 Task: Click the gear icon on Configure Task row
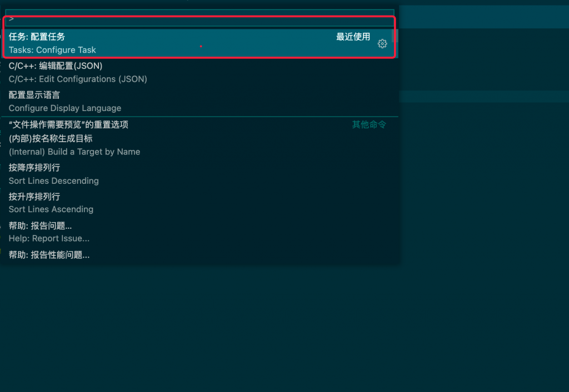pyautogui.click(x=382, y=44)
